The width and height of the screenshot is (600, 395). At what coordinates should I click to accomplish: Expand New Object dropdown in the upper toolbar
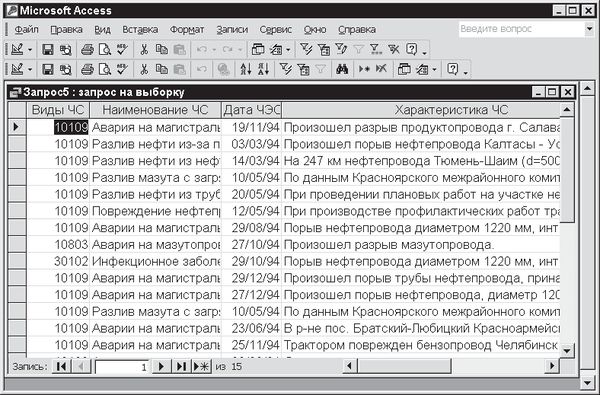click(x=289, y=50)
